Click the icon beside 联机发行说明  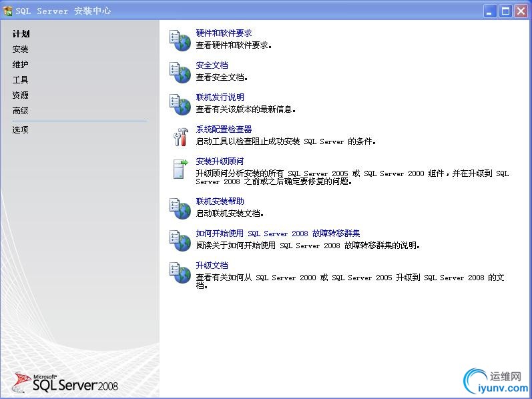(x=180, y=105)
